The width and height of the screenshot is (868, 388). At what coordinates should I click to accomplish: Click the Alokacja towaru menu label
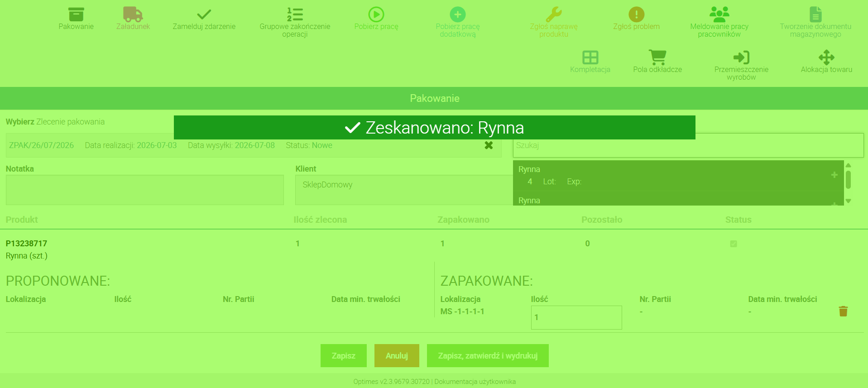coord(826,69)
